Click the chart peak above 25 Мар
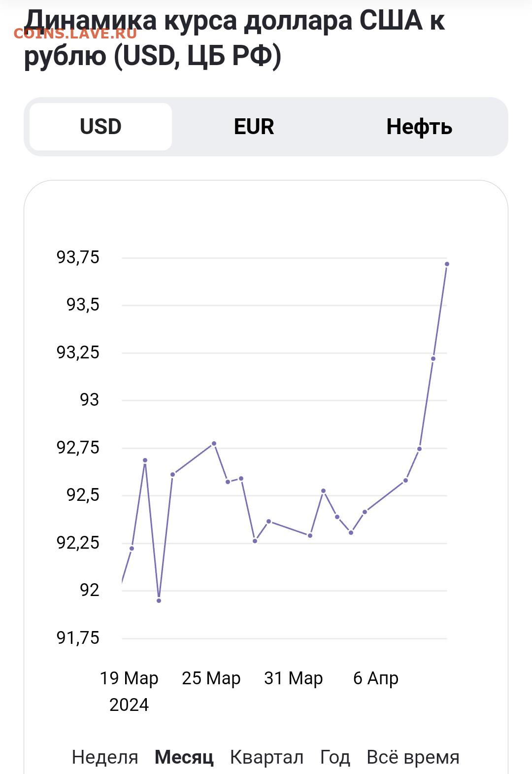 click(214, 443)
